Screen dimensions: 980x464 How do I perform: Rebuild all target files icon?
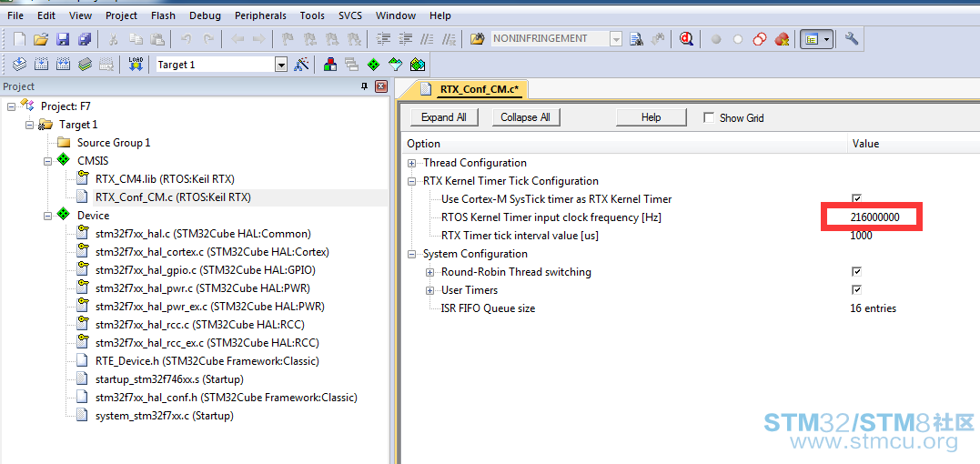pyautogui.click(x=63, y=65)
